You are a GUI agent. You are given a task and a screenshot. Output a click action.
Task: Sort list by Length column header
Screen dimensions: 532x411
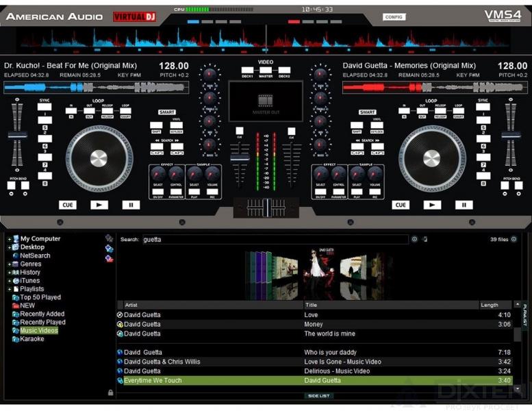[x=495, y=305]
